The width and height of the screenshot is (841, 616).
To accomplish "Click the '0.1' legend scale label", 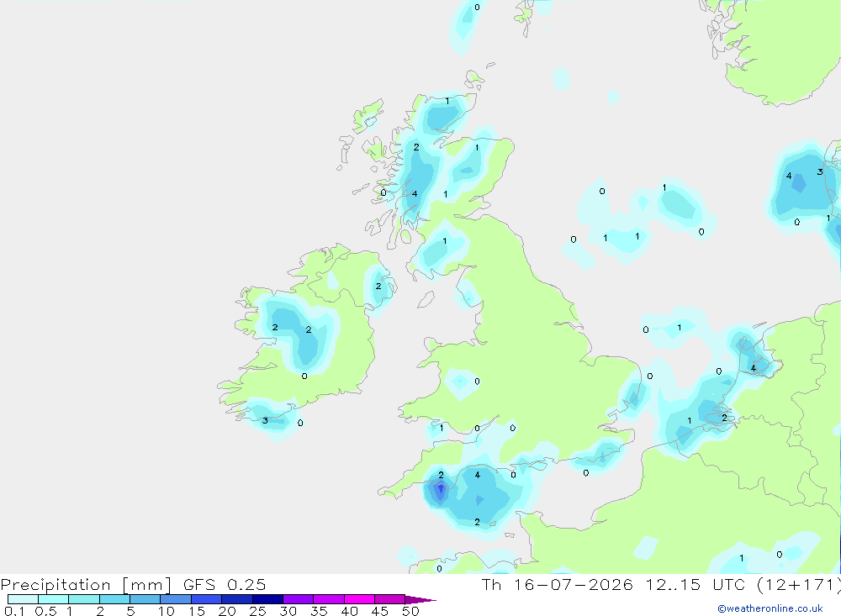I will pos(14,611).
